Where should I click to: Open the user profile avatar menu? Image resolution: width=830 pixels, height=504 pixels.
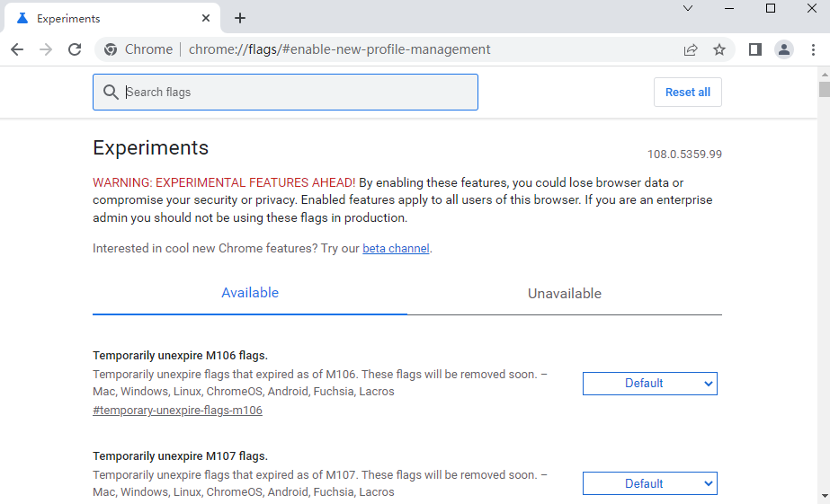(784, 49)
